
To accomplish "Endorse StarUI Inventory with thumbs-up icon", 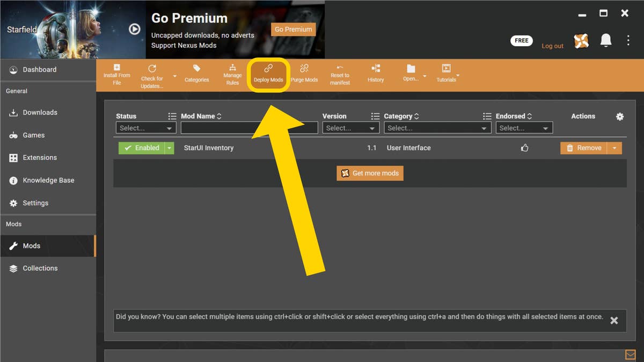I will pos(525,148).
